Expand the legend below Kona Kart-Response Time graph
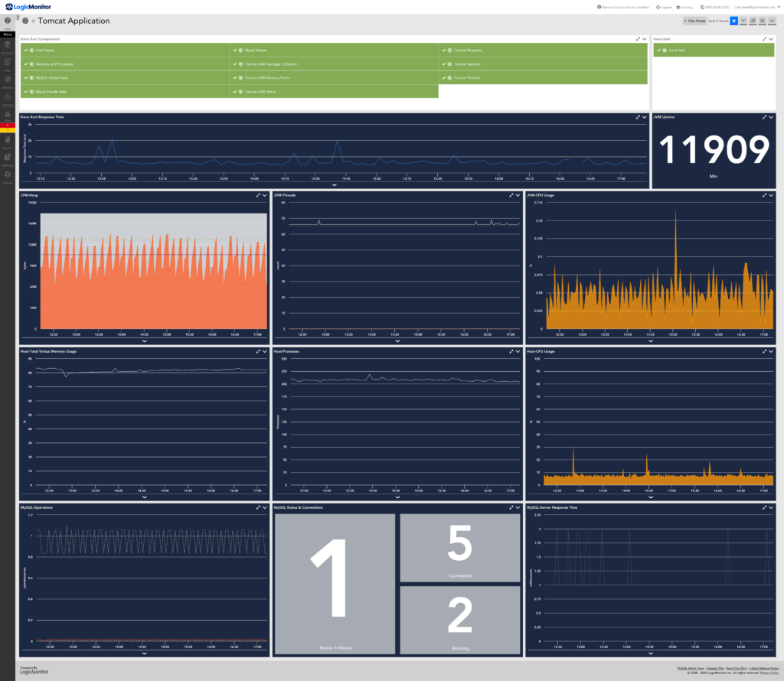This screenshot has height=681, width=784. [335, 185]
